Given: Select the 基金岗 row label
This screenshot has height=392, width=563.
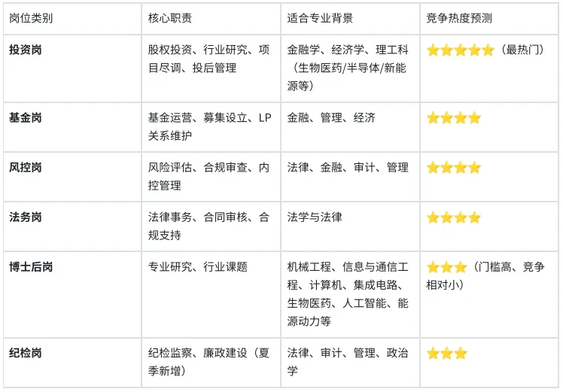Looking at the screenshot, I should pyautogui.click(x=25, y=117).
